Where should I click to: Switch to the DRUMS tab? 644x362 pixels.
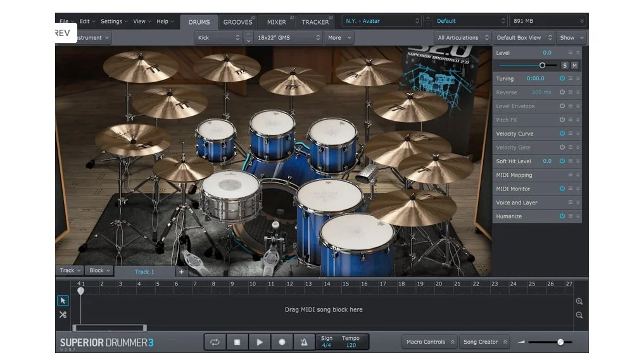tap(199, 22)
